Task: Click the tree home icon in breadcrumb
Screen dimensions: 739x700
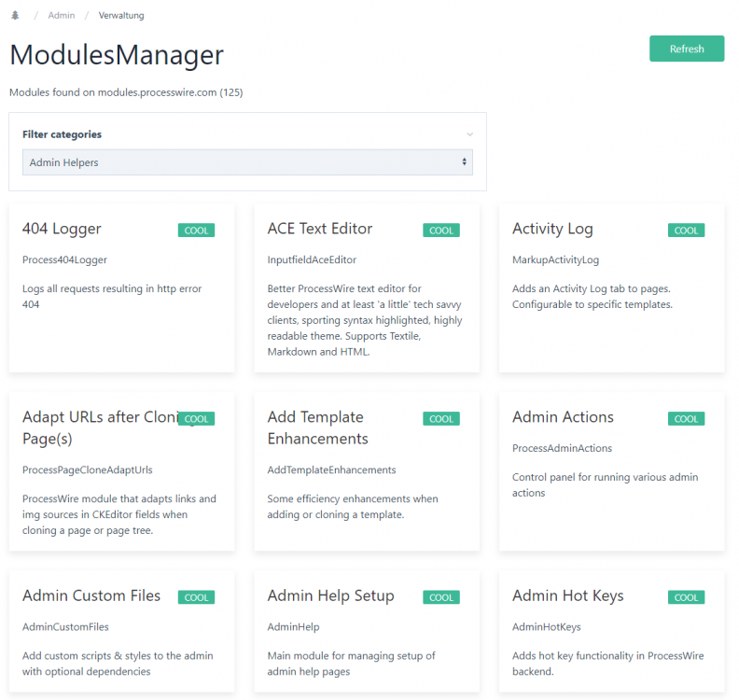Action: [x=15, y=16]
